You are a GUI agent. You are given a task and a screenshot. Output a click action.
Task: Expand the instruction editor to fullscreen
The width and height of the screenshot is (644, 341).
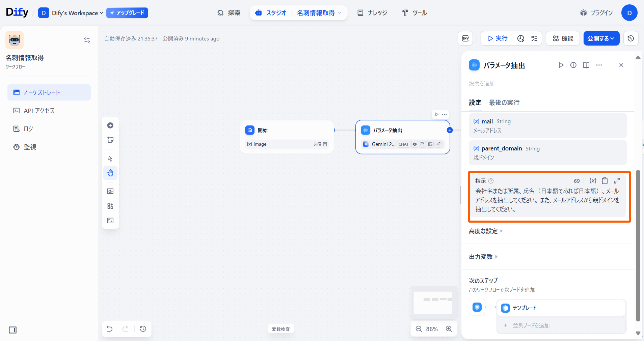click(617, 181)
